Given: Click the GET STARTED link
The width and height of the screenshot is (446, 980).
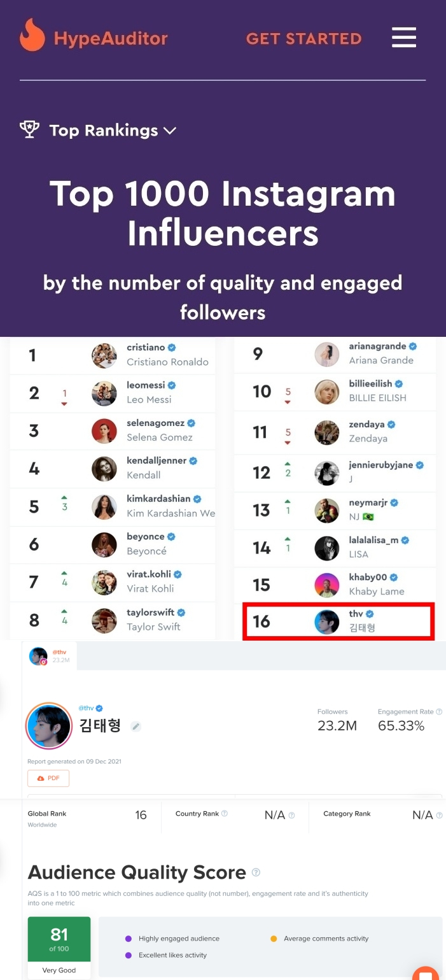Looking at the screenshot, I should (x=304, y=39).
